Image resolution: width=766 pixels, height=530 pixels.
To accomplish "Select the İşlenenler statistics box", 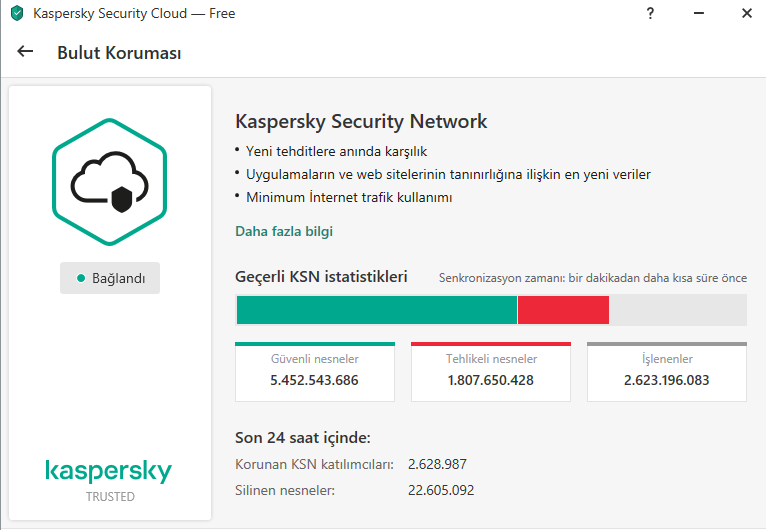I will pyautogui.click(x=666, y=371).
